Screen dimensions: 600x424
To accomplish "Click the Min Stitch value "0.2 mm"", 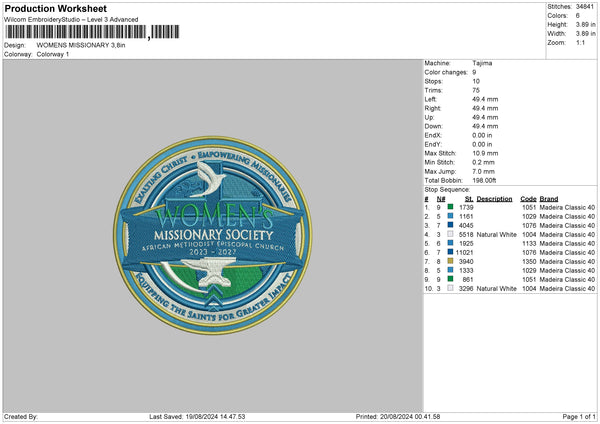I will pyautogui.click(x=484, y=162).
